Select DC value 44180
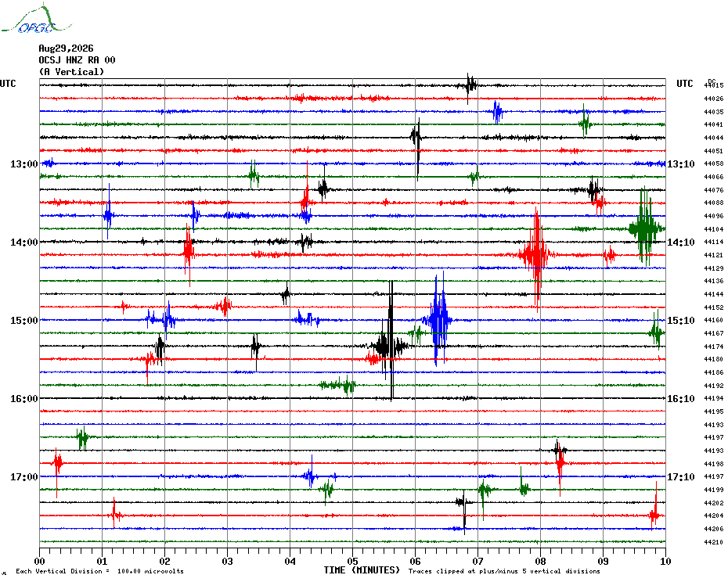Viewport: 728px width, 582px height. pyautogui.click(x=714, y=359)
